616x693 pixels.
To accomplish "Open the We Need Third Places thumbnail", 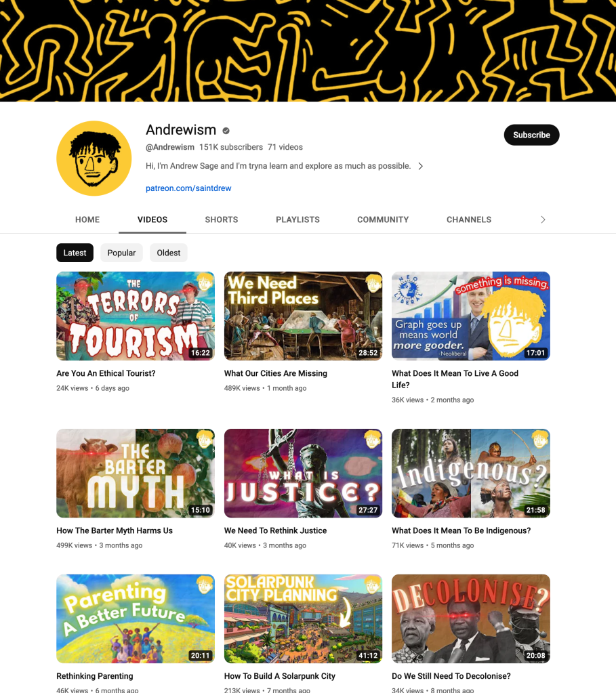I will (303, 316).
